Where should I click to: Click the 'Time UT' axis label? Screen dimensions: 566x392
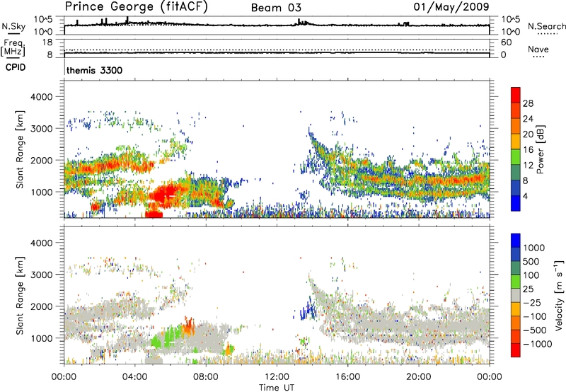(277, 388)
